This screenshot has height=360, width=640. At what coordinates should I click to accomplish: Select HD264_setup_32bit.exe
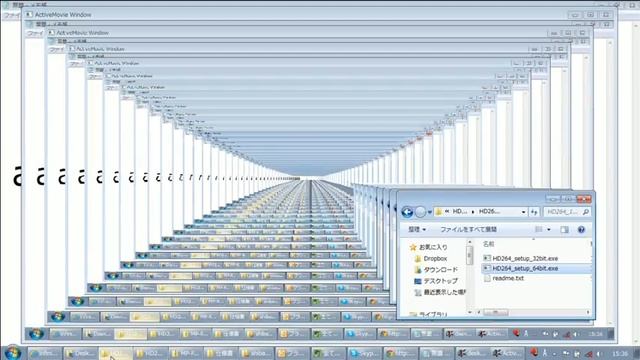click(x=521, y=258)
